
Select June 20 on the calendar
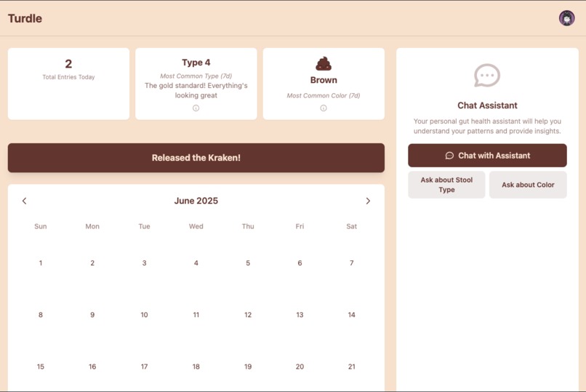tap(300, 367)
